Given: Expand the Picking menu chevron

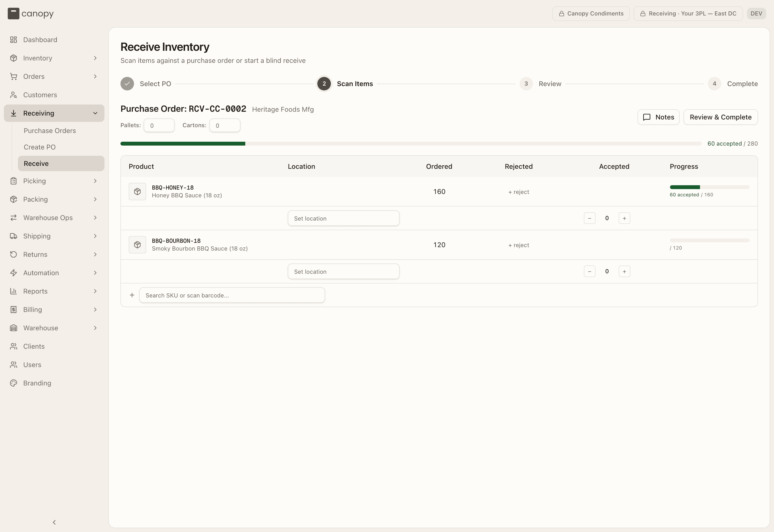Looking at the screenshot, I should [95, 181].
